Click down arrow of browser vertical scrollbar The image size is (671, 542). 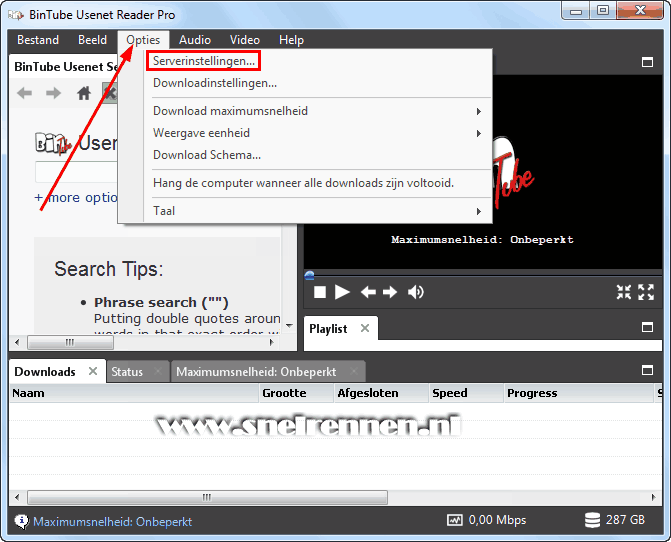(290, 326)
